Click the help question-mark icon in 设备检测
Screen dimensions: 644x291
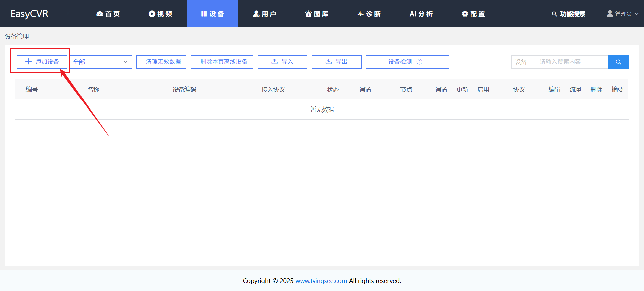tap(419, 62)
